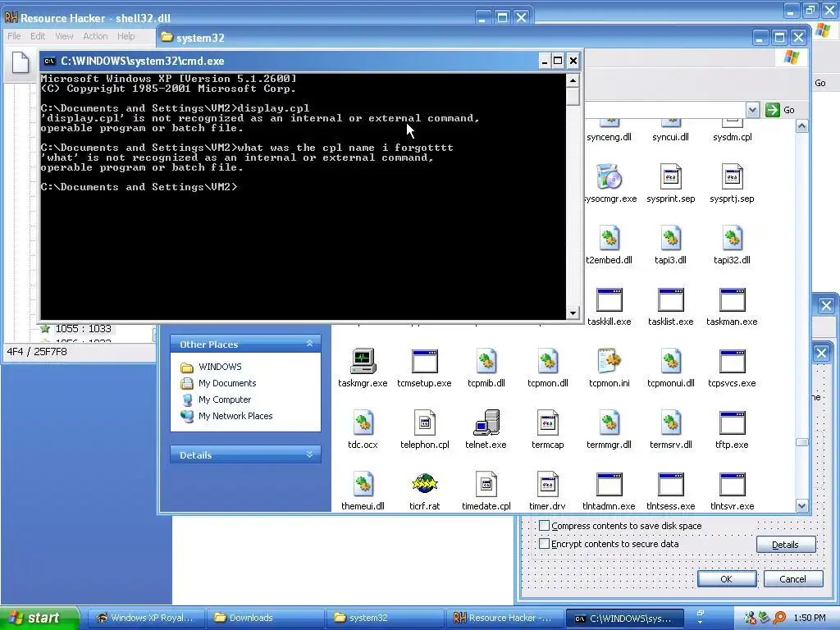Screen dimensions: 840x630
Task: Select the tasklist.exe file icon
Action: point(671,299)
